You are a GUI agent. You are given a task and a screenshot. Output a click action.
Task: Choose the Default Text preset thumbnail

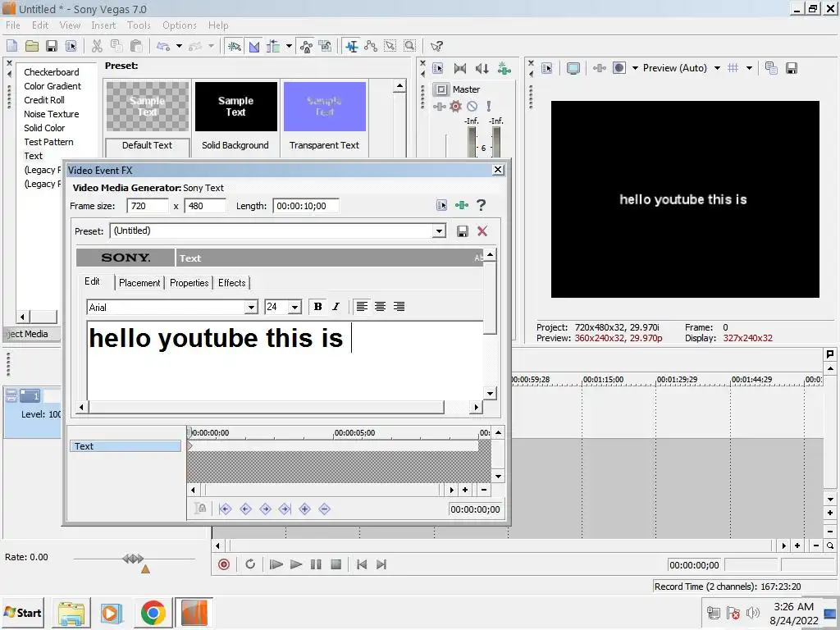(148, 107)
